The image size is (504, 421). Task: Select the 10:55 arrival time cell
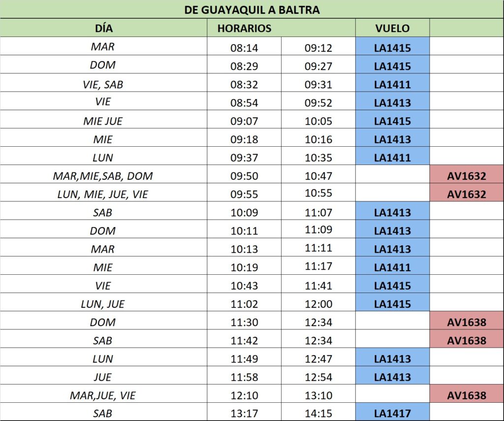click(318, 194)
